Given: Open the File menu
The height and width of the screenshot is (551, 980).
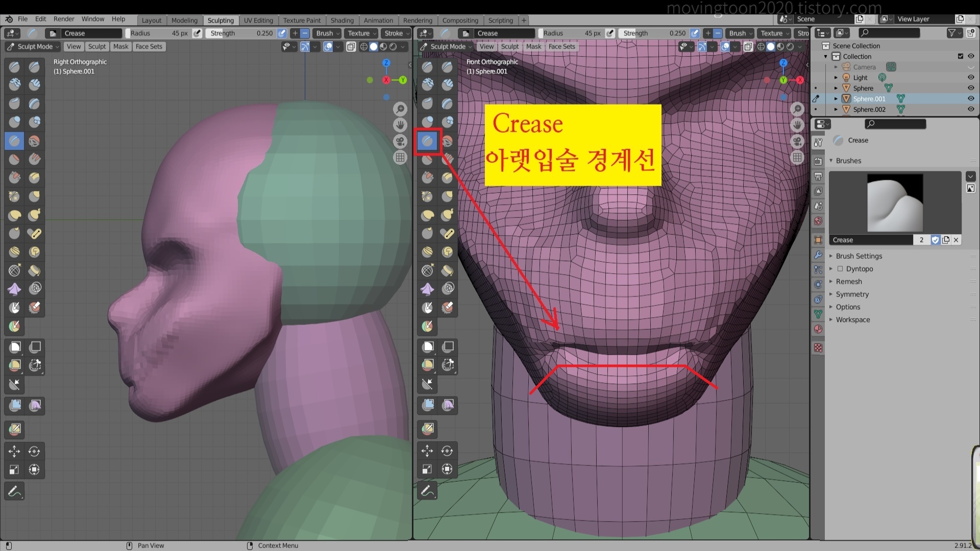Looking at the screenshot, I should [22, 19].
